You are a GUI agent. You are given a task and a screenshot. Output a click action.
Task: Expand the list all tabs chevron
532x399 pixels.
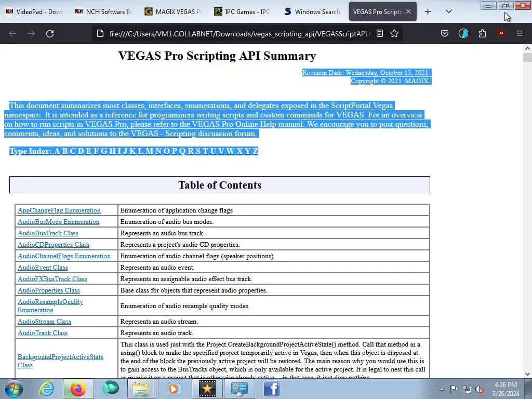coord(448,11)
